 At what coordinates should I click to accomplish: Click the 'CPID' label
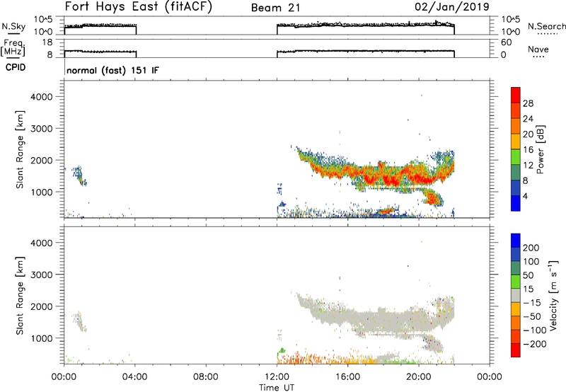click(x=16, y=67)
